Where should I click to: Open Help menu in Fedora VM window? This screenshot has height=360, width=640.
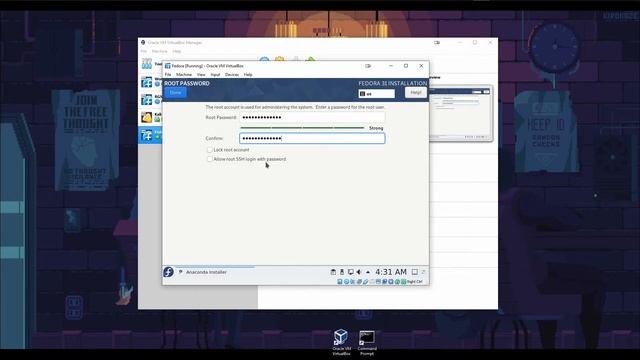point(248,75)
